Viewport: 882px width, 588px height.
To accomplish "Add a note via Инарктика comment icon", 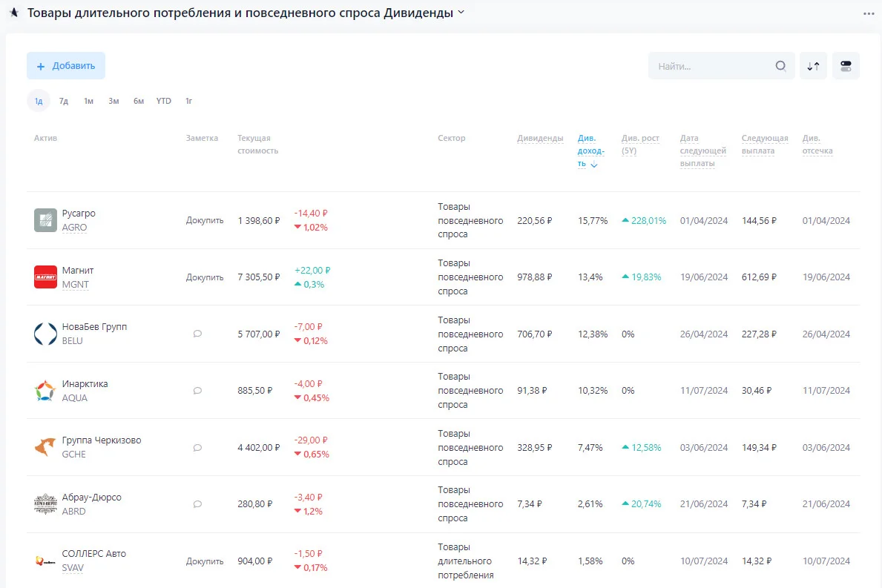I will (x=197, y=391).
